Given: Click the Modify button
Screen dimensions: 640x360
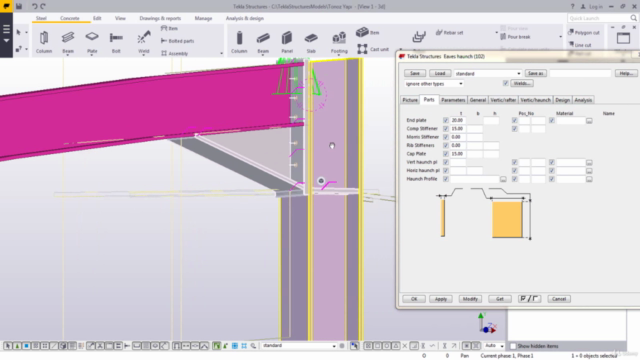Looking at the screenshot, I should pos(470,299).
